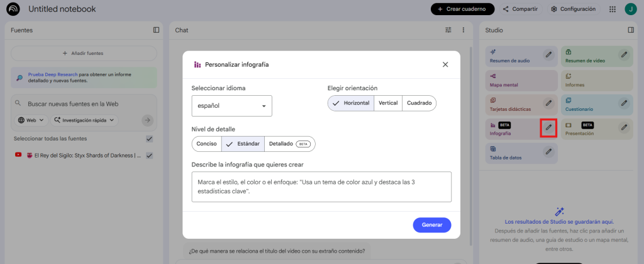Select Vertical orientation
644x264 pixels.
(x=388, y=103)
